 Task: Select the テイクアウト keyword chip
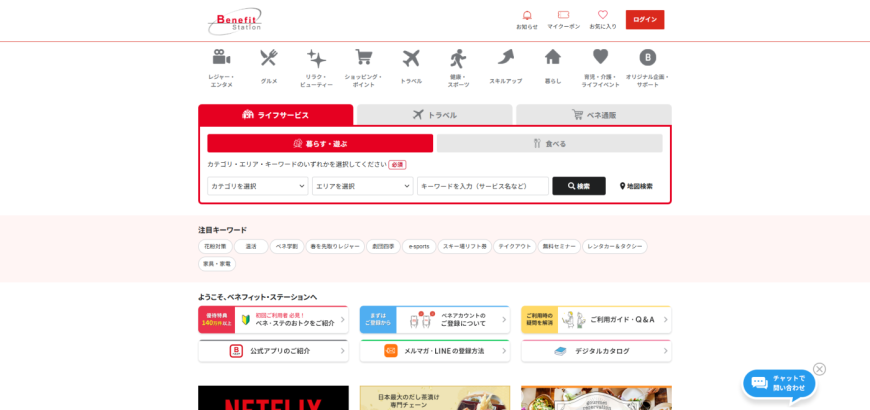515,246
